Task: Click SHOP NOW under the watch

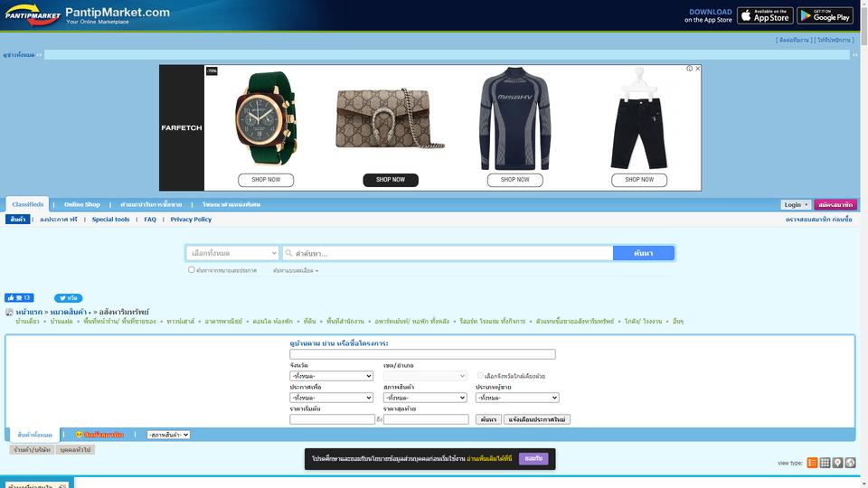Action: coord(266,180)
